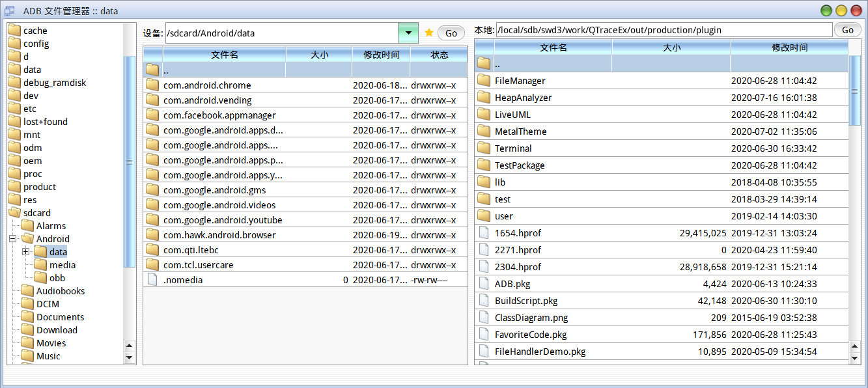
Task: Click the lost+found folder icon
Action: pyautogui.click(x=14, y=122)
